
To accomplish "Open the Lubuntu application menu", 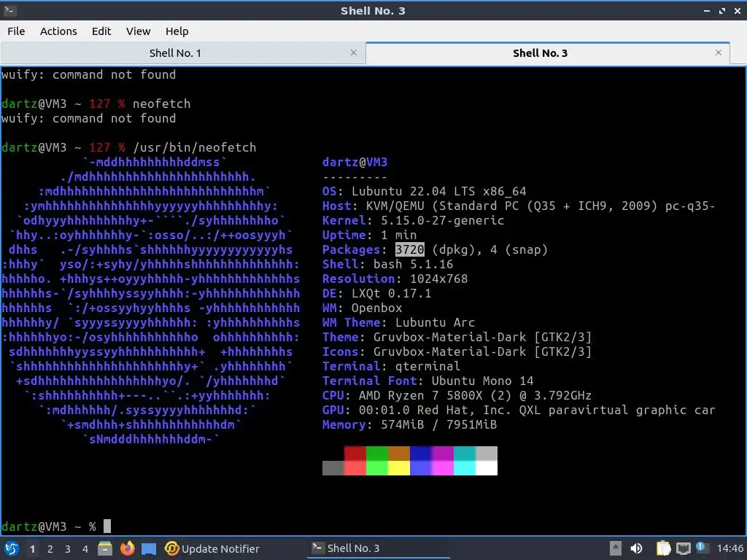I will [x=12, y=548].
